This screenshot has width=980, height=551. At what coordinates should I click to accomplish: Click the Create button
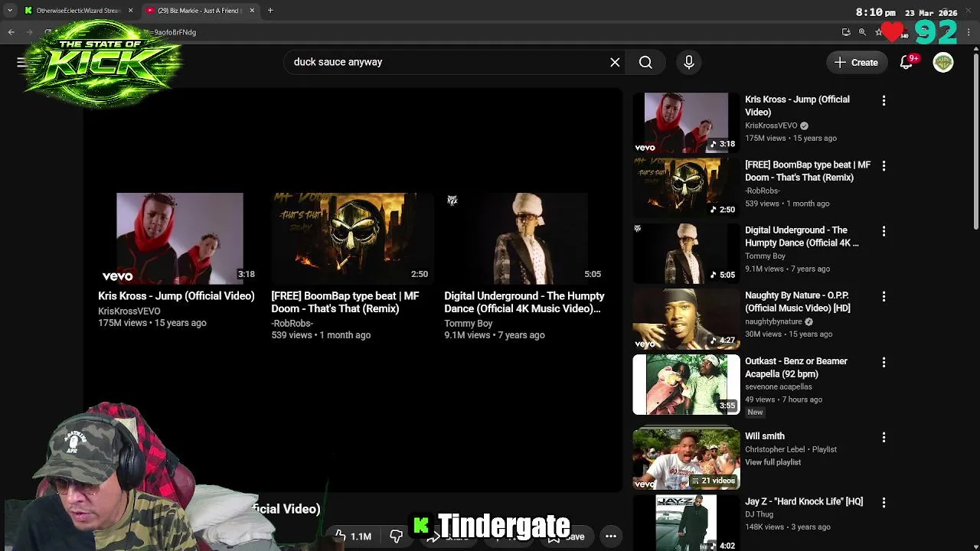[857, 63]
